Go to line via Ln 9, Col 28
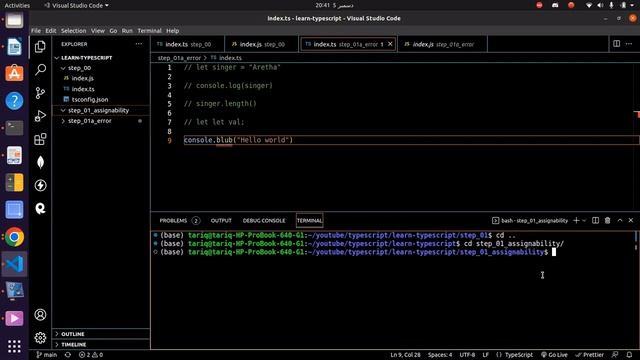Image resolution: width=640 pixels, height=360 pixels. [405, 355]
